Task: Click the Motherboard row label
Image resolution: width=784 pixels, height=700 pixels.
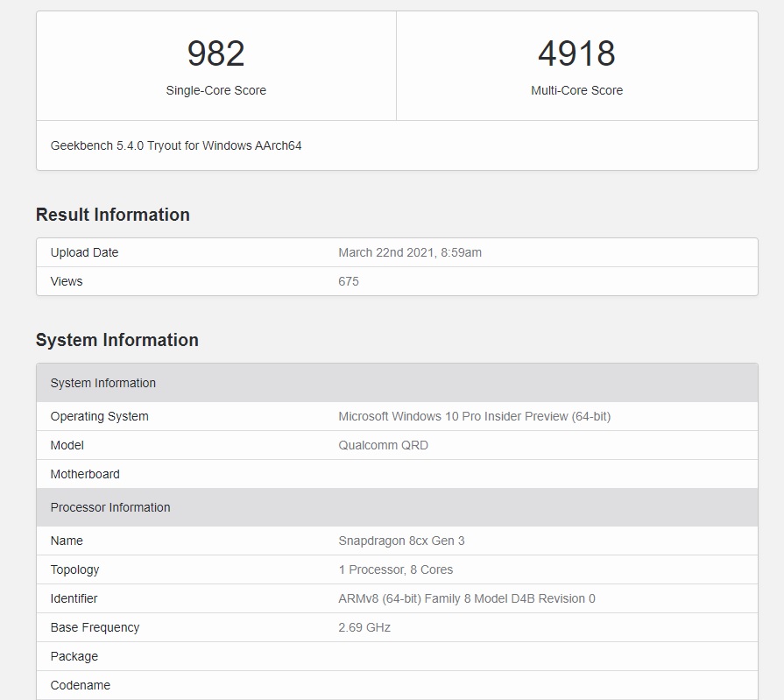Action: point(85,474)
